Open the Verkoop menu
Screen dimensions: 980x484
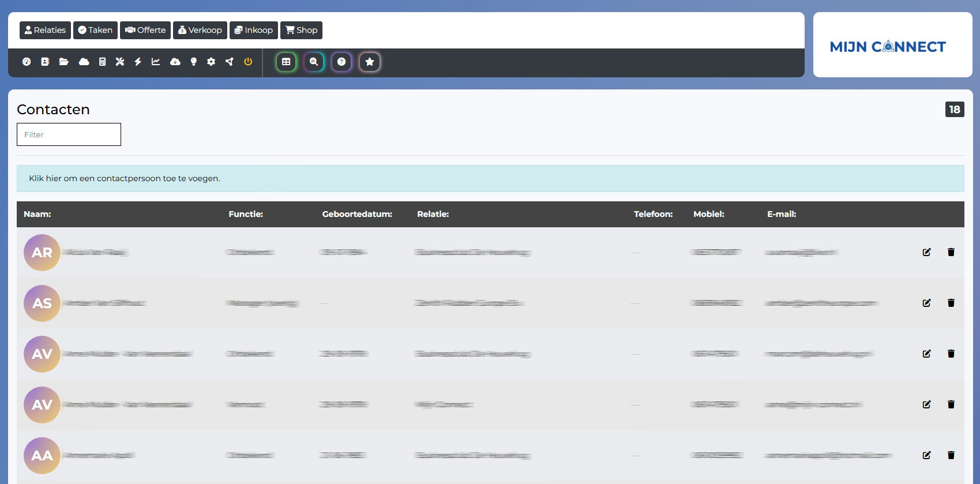pyautogui.click(x=200, y=30)
